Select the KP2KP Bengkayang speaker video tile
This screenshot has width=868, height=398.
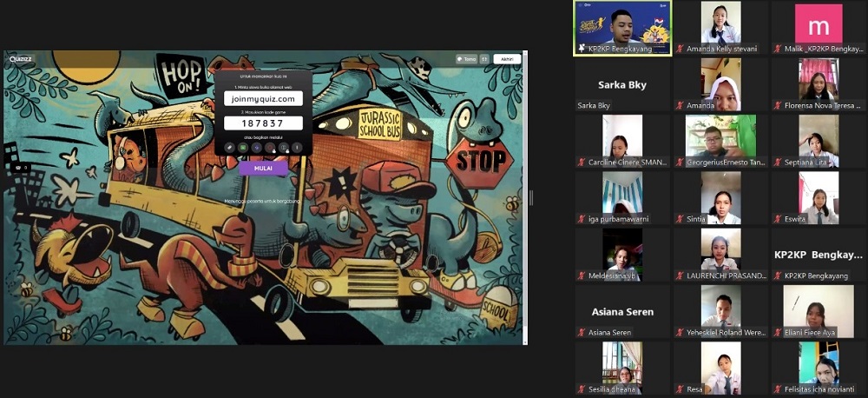pos(621,28)
